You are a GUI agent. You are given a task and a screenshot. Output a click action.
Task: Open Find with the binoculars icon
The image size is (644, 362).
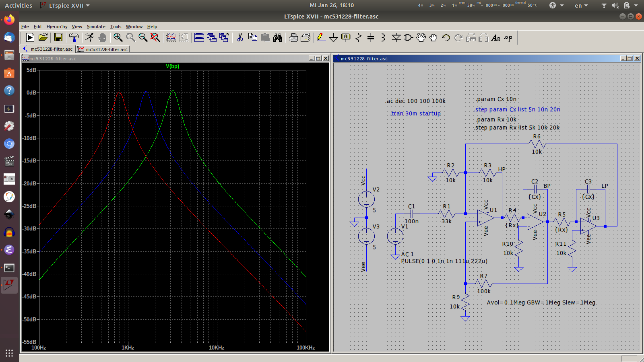pos(277,37)
